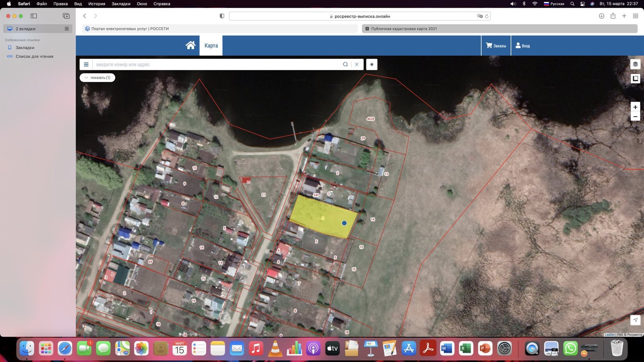Go back to the previous page
This screenshot has height=362, width=644.
pos(85,16)
